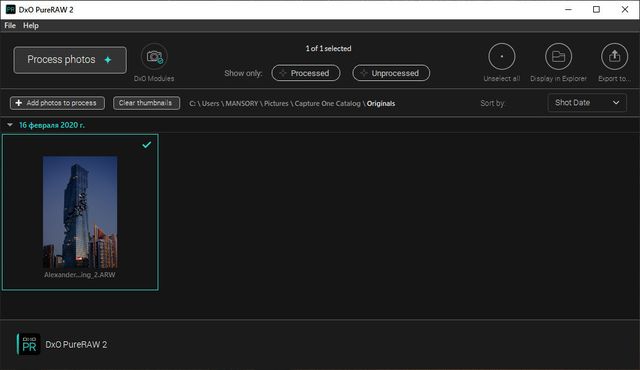Image resolution: width=640 pixels, height=370 pixels.
Task: Toggle the Unprocessed filter
Action: tap(391, 73)
